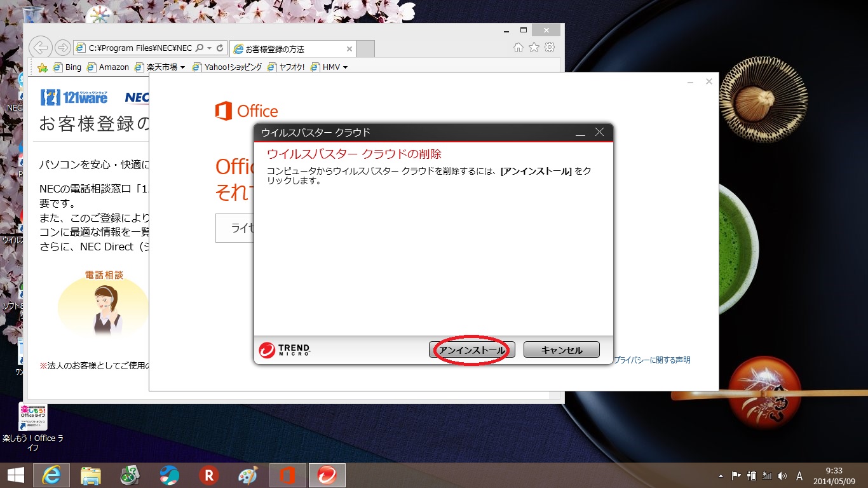Open File Explorer from taskbar
The height and width of the screenshot is (488, 868).
coord(91,475)
